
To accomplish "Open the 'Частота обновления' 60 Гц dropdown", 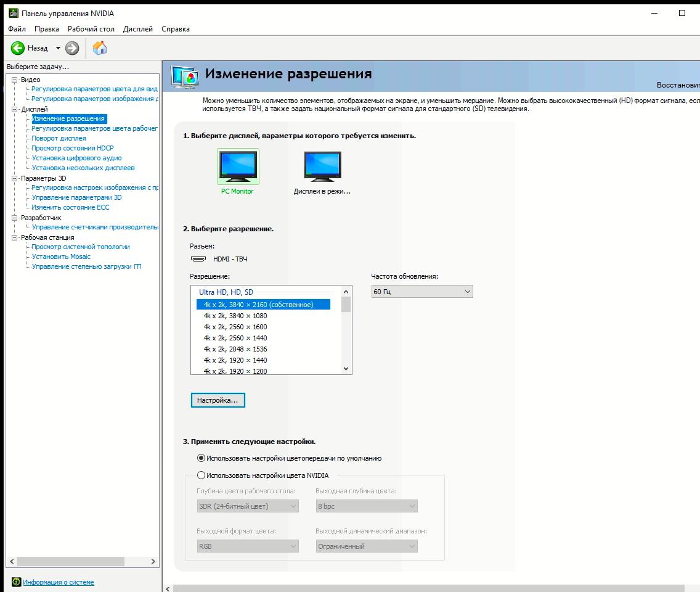I will [422, 292].
